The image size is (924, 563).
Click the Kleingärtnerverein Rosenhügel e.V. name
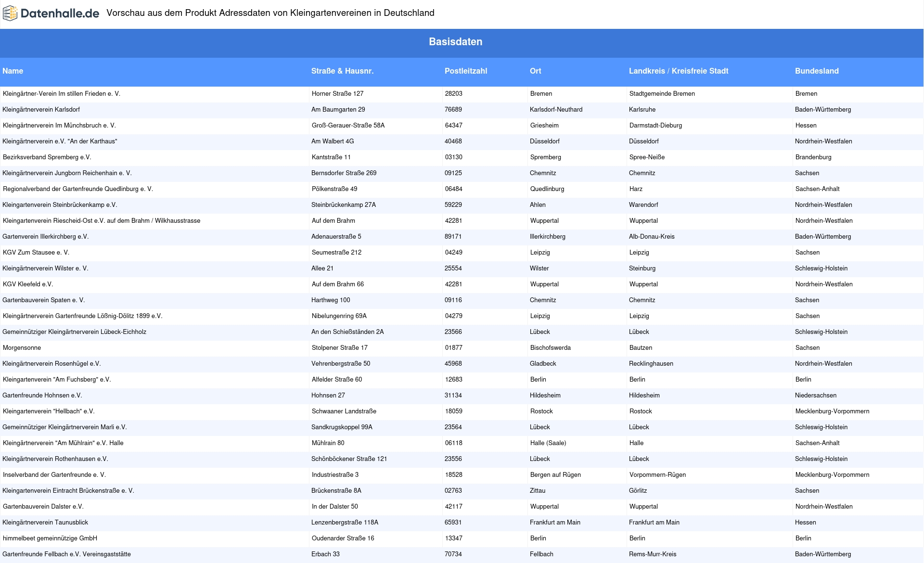pyautogui.click(x=51, y=364)
